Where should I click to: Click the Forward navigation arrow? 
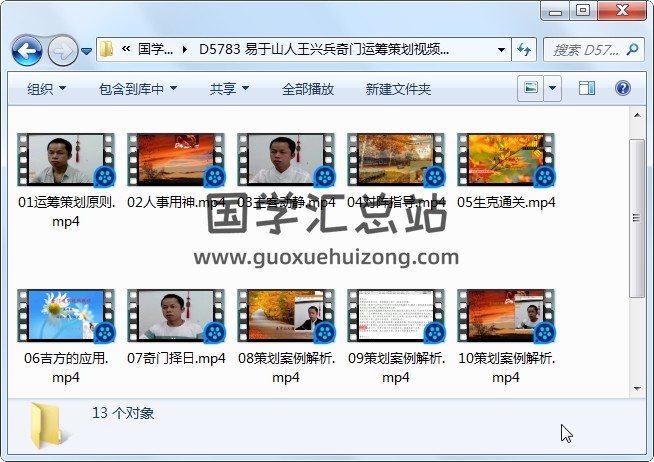pyautogui.click(x=62, y=49)
